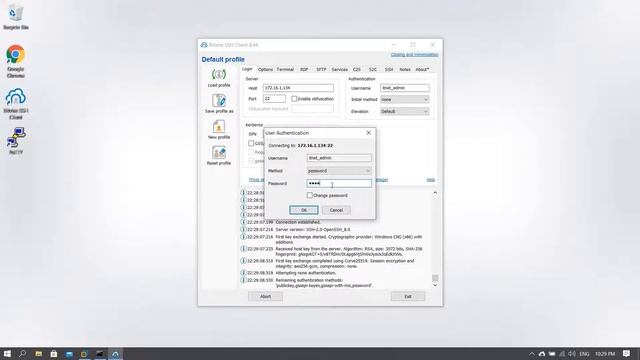Viewport: 640px width, 360px height.
Task: Open the taskbar clock showing 10:29 PM
Action: pyautogui.click(x=605, y=354)
